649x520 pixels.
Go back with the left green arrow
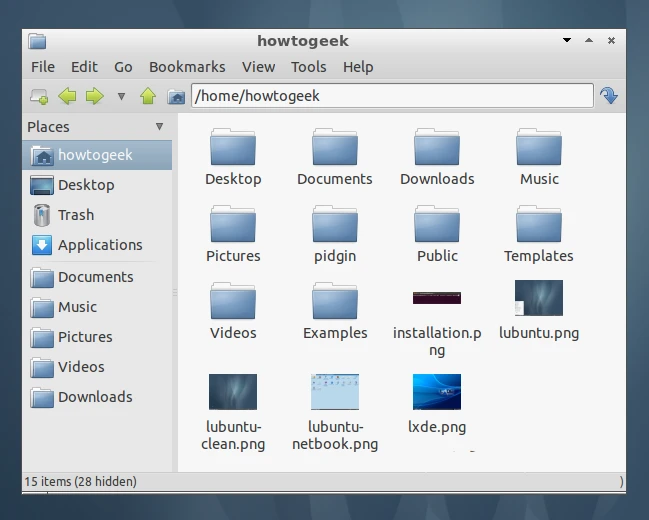point(67,96)
